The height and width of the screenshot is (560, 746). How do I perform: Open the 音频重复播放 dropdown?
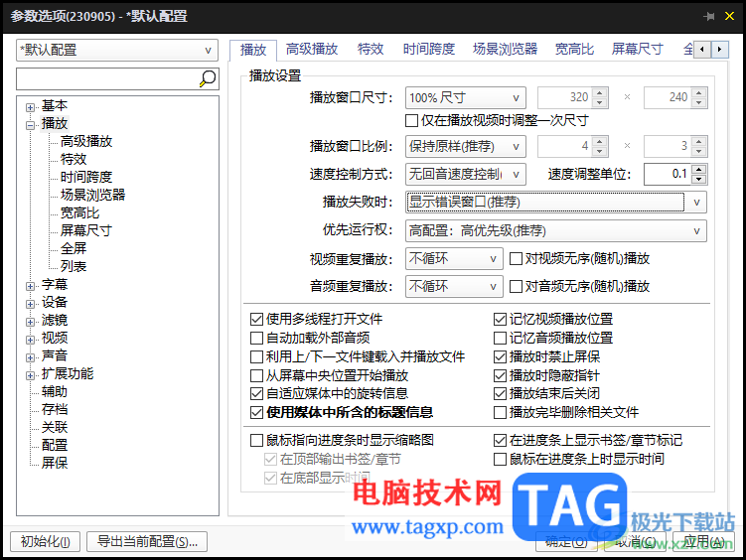tap(454, 286)
